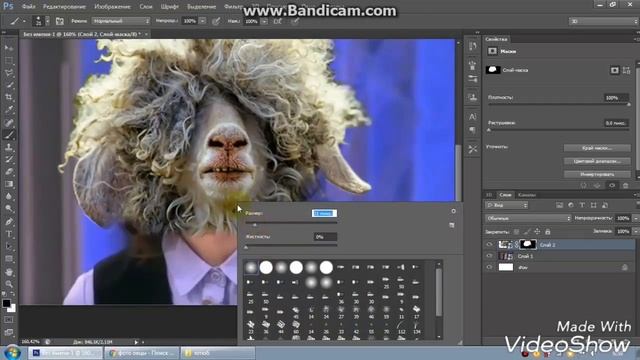
Task: Toggle lock transparent pixels in Layers panel
Action: [516, 231]
